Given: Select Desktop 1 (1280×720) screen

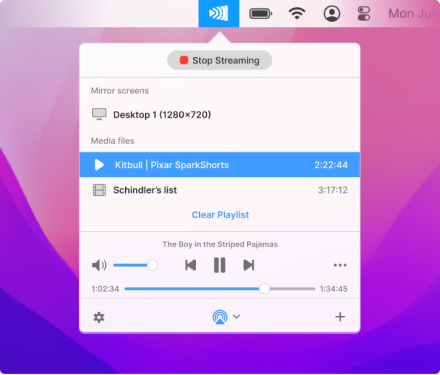Looking at the screenshot, I should pos(220,115).
